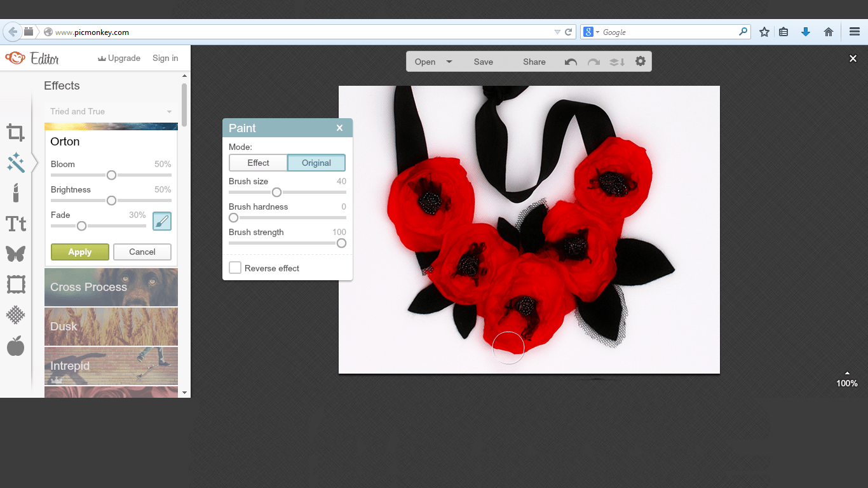Switch paint mode to Original
The height and width of the screenshot is (488, 868).
coord(316,163)
